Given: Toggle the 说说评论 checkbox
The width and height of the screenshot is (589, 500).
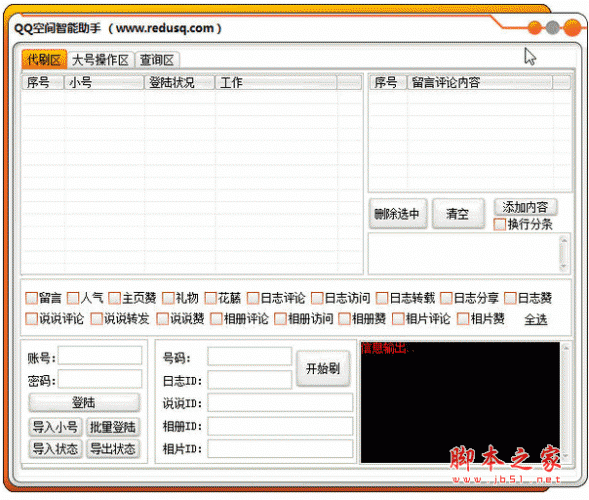Looking at the screenshot, I should coord(31,319).
